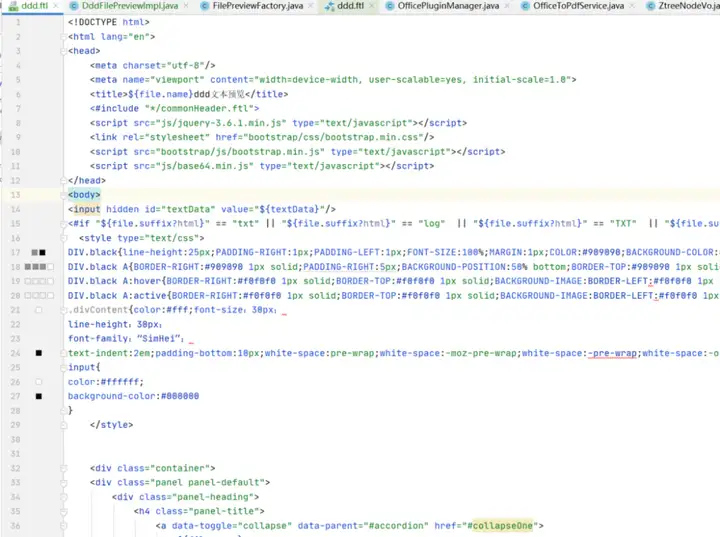Screen dimensions: 720x537
Task: Click line number 30 in the gutter
Action: [x=15, y=440]
